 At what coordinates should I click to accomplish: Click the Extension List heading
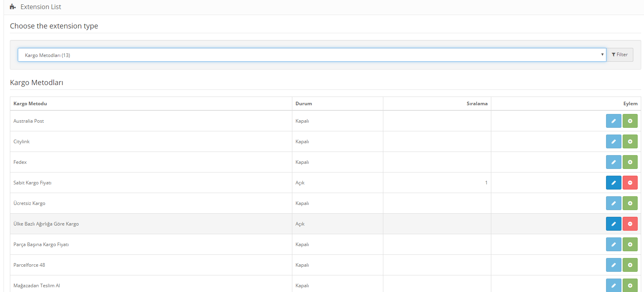pos(41,7)
